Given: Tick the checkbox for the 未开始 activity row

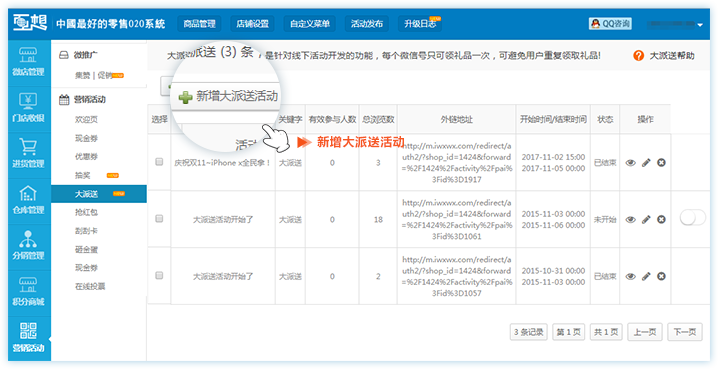Looking at the screenshot, I should point(159,219).
